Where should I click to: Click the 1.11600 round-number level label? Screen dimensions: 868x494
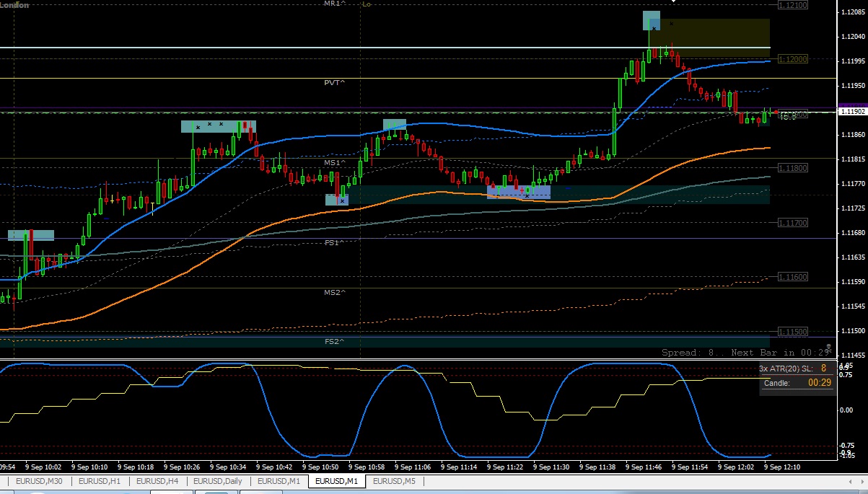pos(793,277)
